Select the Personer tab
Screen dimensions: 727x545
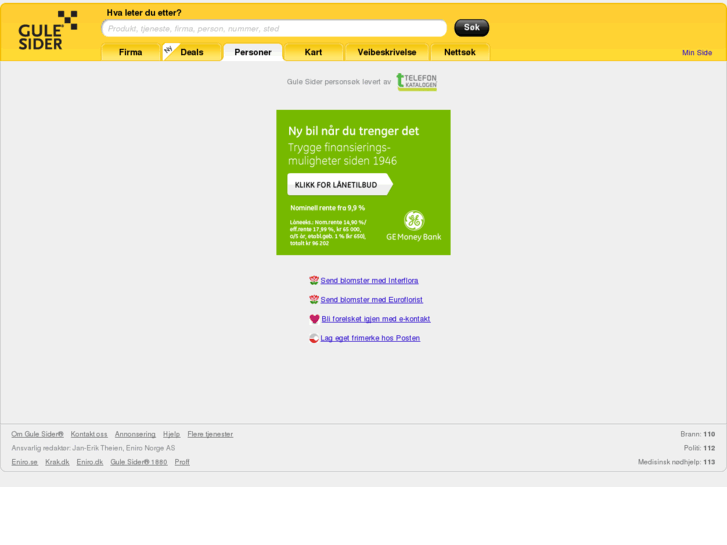253,52
